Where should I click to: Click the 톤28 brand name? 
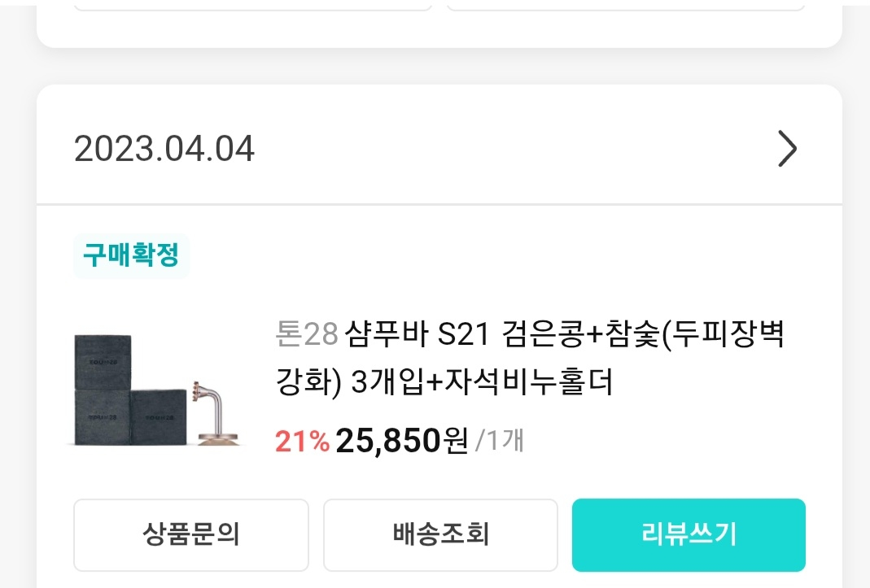point(307,334)
